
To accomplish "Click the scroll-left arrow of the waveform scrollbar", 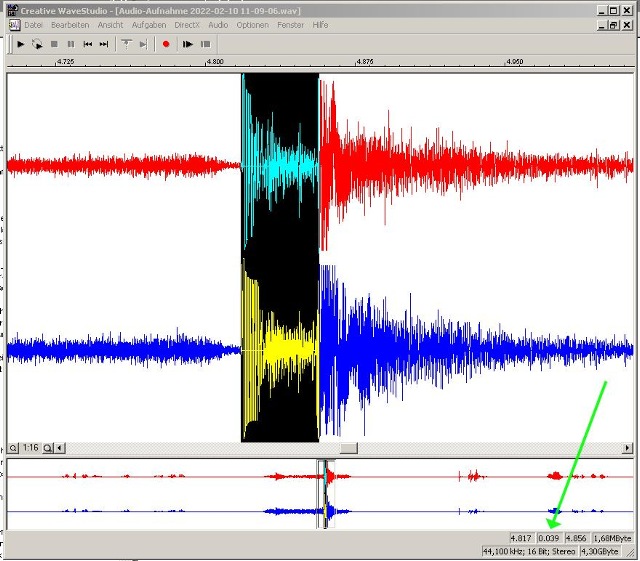I will (x=60, y=448).
